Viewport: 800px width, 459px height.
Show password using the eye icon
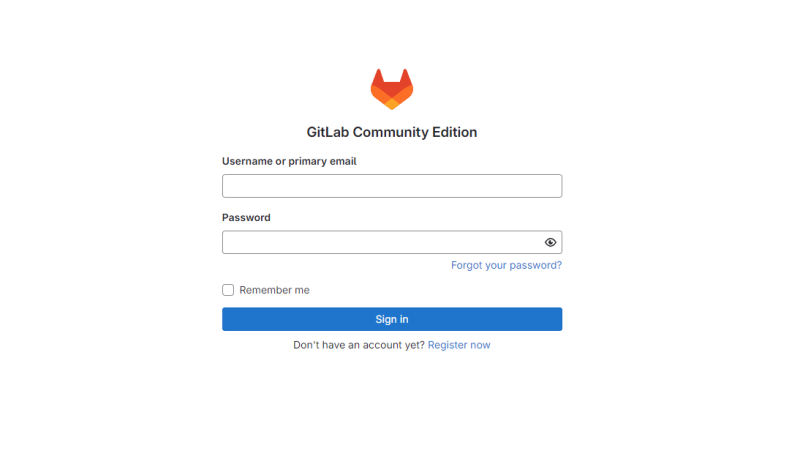tap(550, 242)
